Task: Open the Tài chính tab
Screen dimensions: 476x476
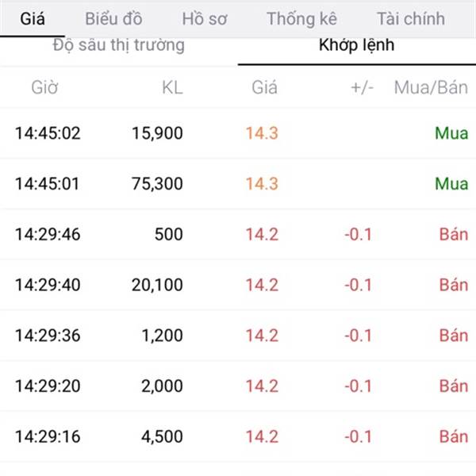Action: 410,18
